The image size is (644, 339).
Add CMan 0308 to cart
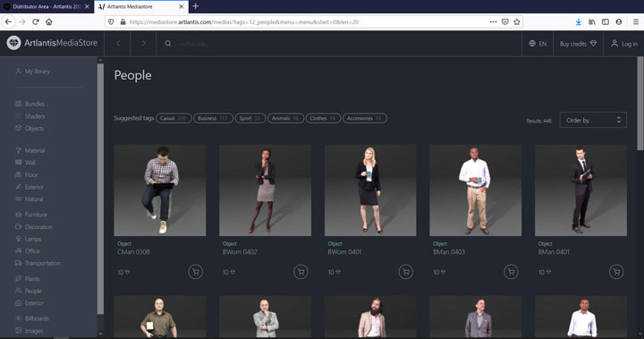pos(196,272)
